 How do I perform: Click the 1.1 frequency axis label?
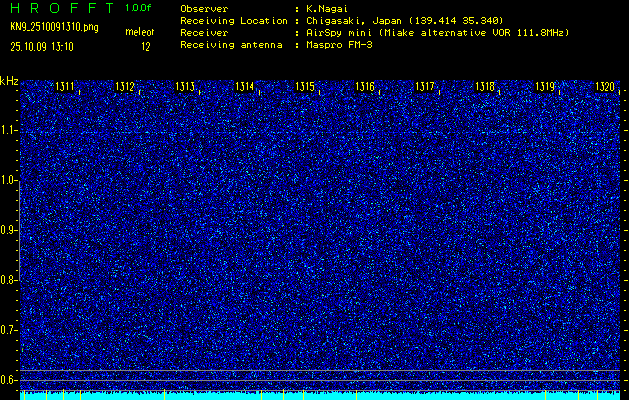pyautogui.click(x=9, y=130)
